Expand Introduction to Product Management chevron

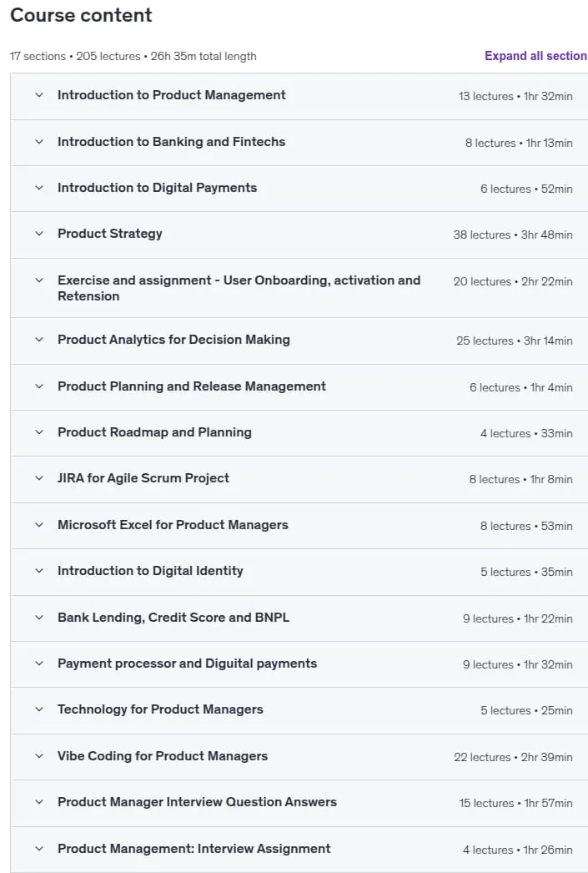(39, 95)
